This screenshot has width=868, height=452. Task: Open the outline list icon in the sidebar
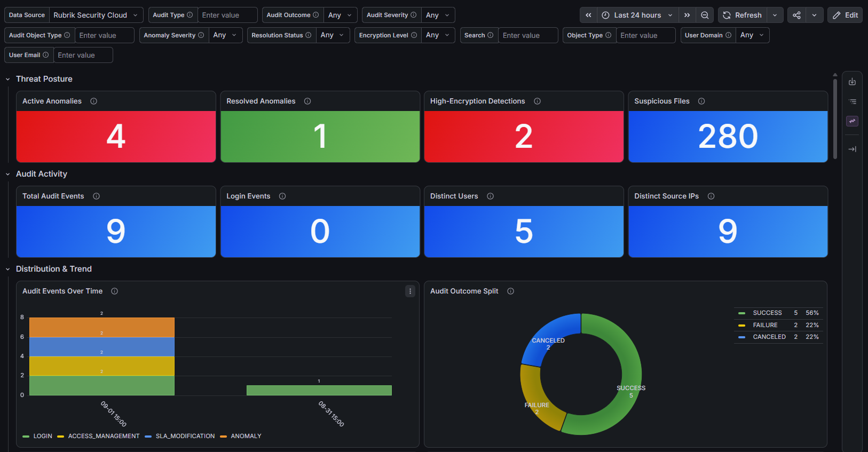(x=852, y=101)
